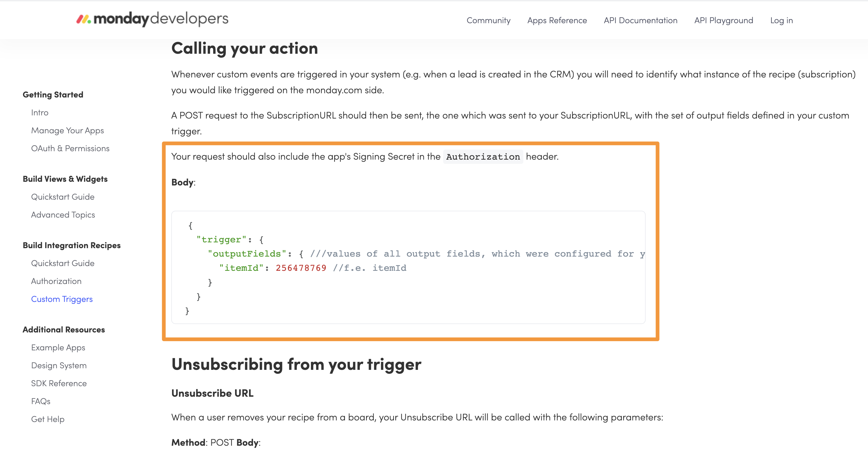The image size is (868, 471).
Task: Open the Community page
Action: click(x=488, y=21)
